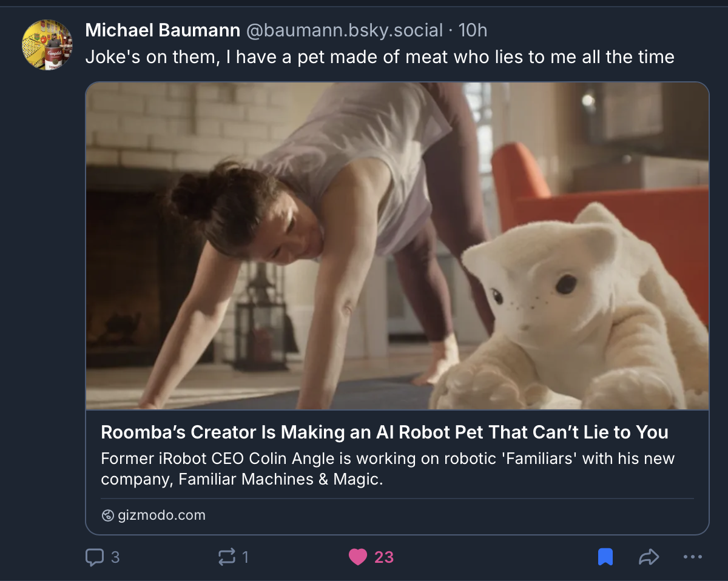Click the gizmodo.com source domain
Viewport: 728px width, 581px height.
pyautogui.click(x=162, y=516)
